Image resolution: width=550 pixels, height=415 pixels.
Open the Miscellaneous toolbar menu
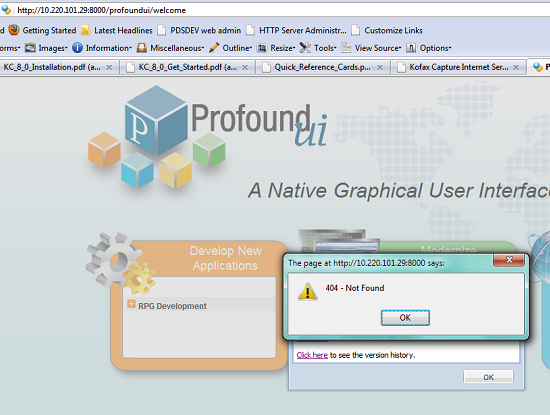[170, 48]
